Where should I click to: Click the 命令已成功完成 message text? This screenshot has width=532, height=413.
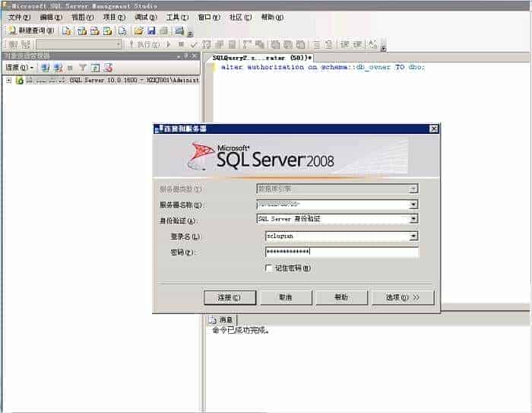(x=240, y=330)
